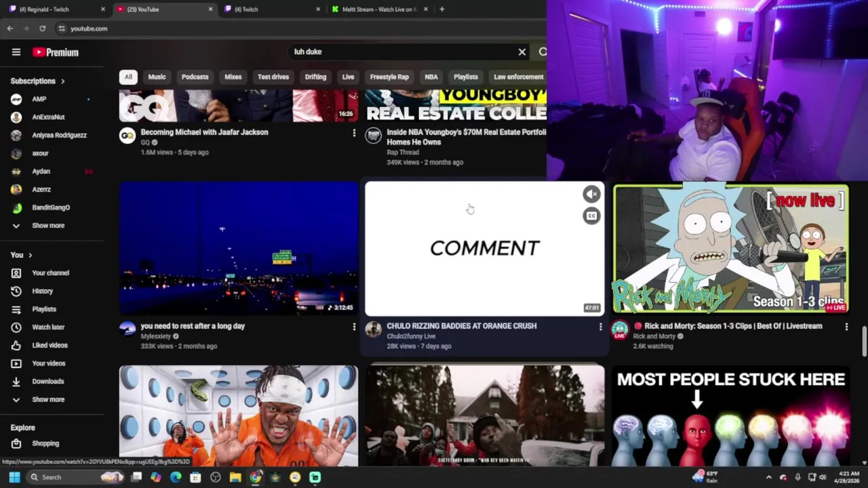Click the YouTube Premium logo
The width and height of the screenshot is (868, 488).
[56, 52]
